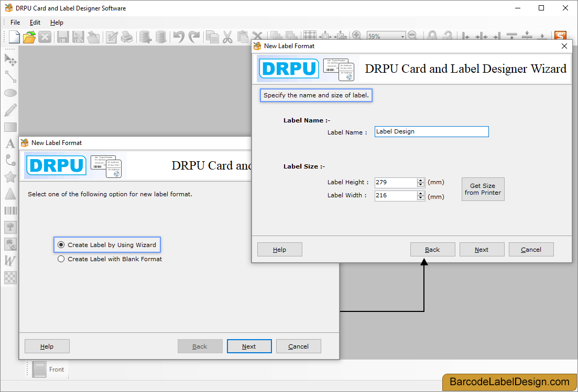This screenshot has width=578, height=392.
Task: Select the image library tool with palm tree
Action: tap(10, 244)
